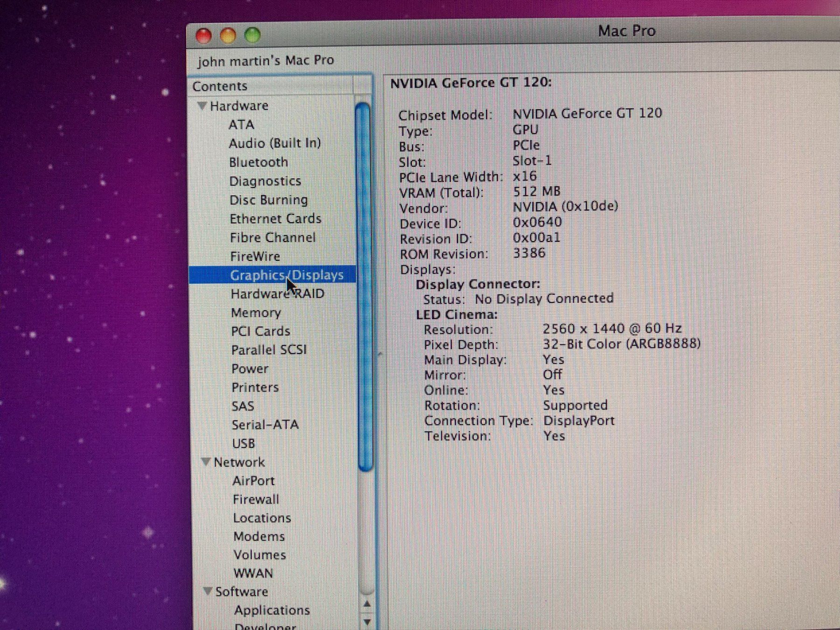The height and width of the screenshot is (630, 840).
Task: Click the 'Supported' rotation value
Action: coord(575,405)
